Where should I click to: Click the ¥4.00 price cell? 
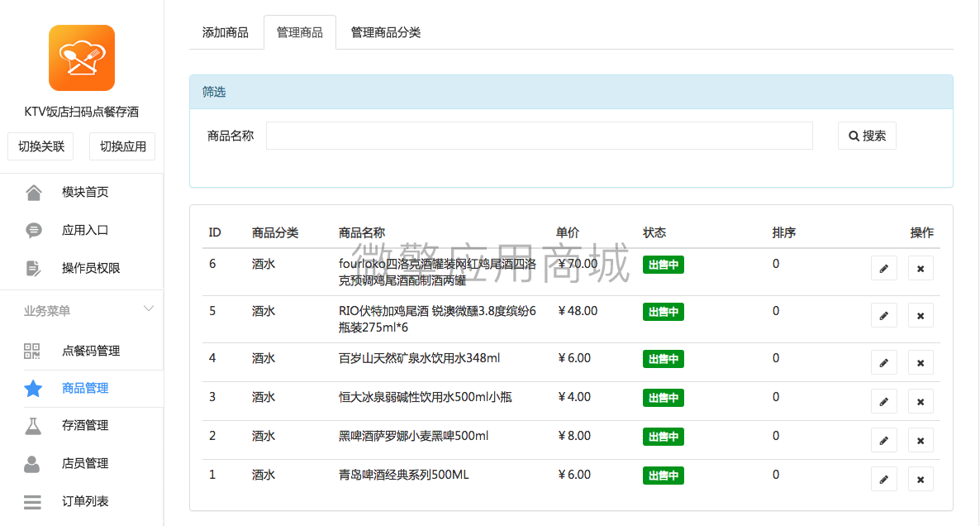pyautogui.click(x=573, y=397)
